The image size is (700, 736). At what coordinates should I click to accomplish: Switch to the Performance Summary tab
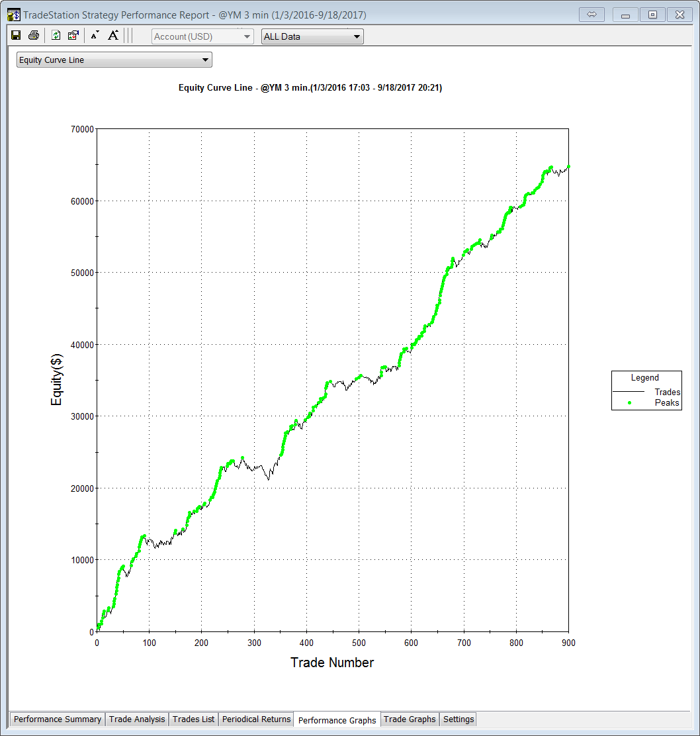[58, 719]
